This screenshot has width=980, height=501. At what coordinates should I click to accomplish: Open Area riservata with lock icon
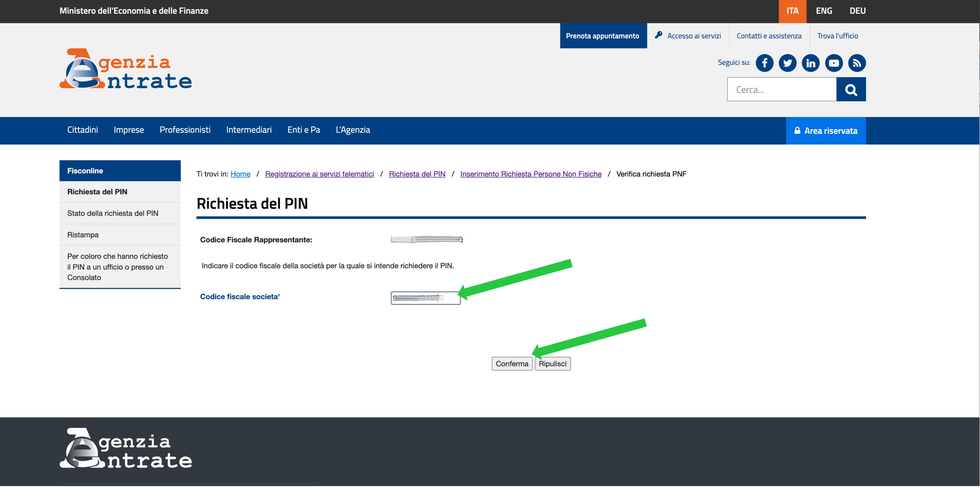click(x=826, y=130)
